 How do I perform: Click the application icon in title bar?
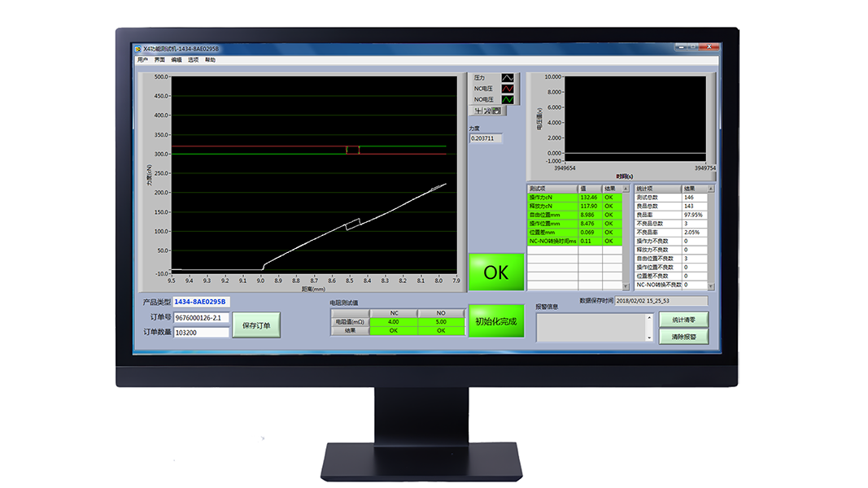pyautogui.click(x=138, y=49)
